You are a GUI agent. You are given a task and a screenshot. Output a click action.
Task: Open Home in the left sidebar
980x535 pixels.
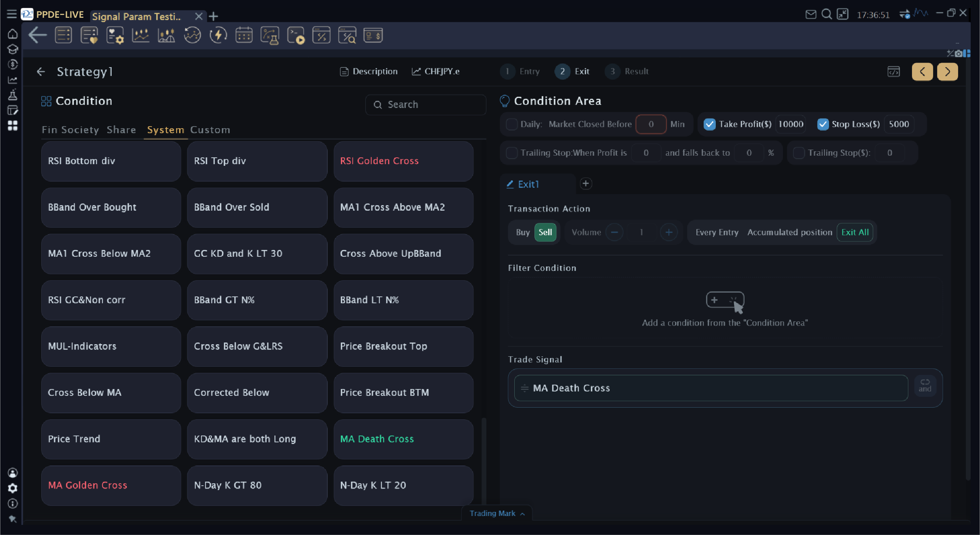13,34
